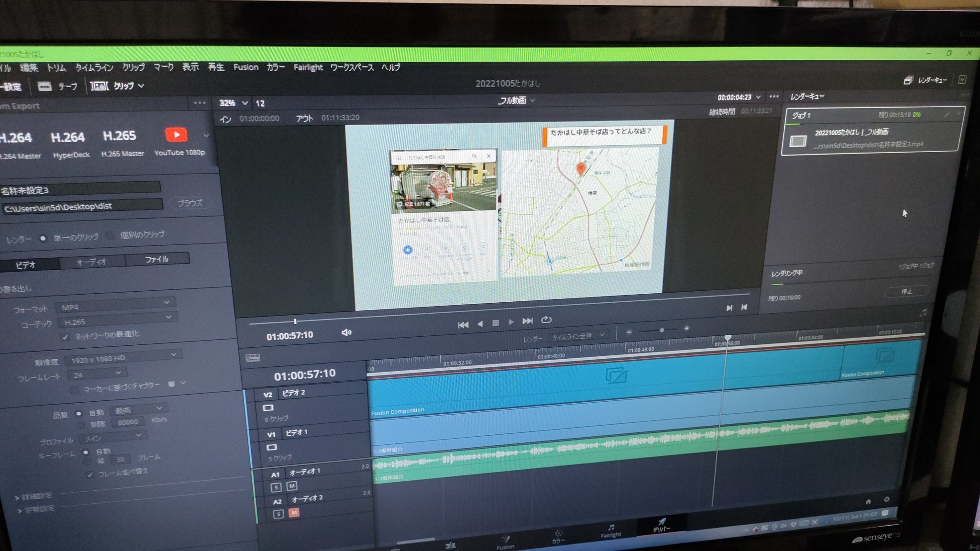The width and height of the screenshot is (980, 551).
Task: Open the quality 最高 dropdown
Action: coord(139,409)
